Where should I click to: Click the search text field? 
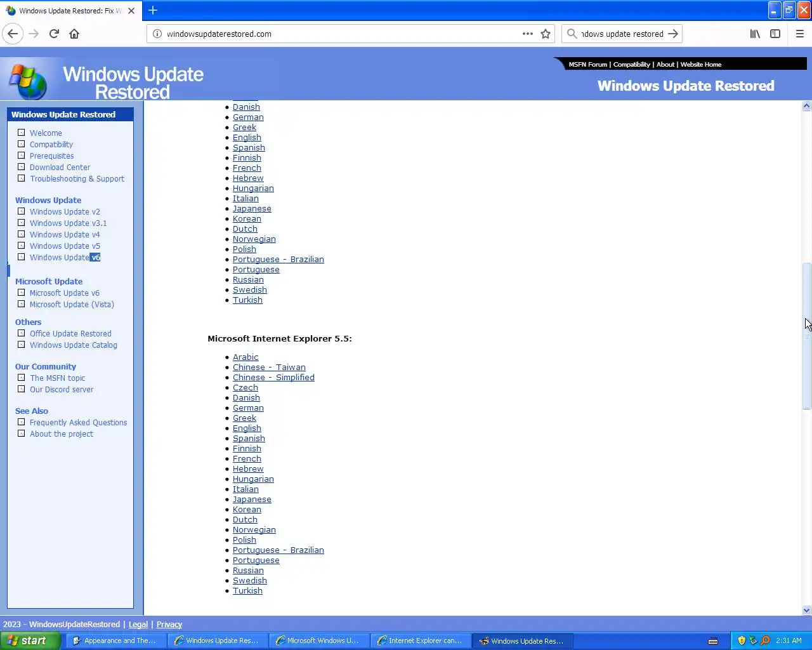622,34
